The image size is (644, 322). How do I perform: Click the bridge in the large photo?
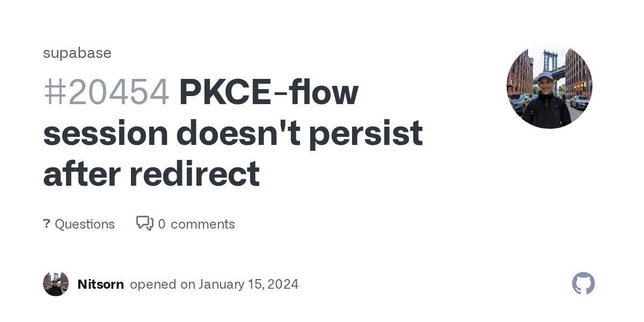click(x=549, y=60)
